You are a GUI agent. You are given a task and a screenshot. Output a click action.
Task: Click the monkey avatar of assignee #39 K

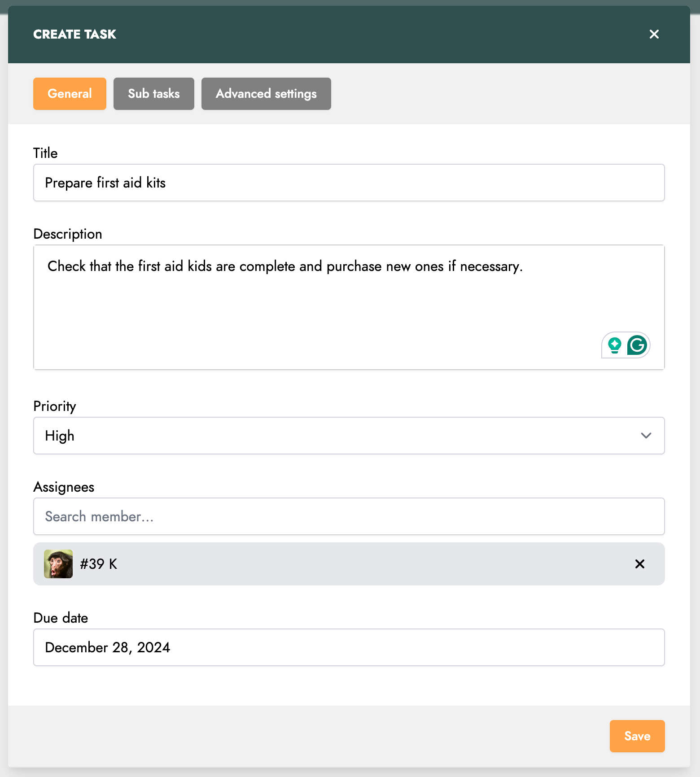[58, 564]
